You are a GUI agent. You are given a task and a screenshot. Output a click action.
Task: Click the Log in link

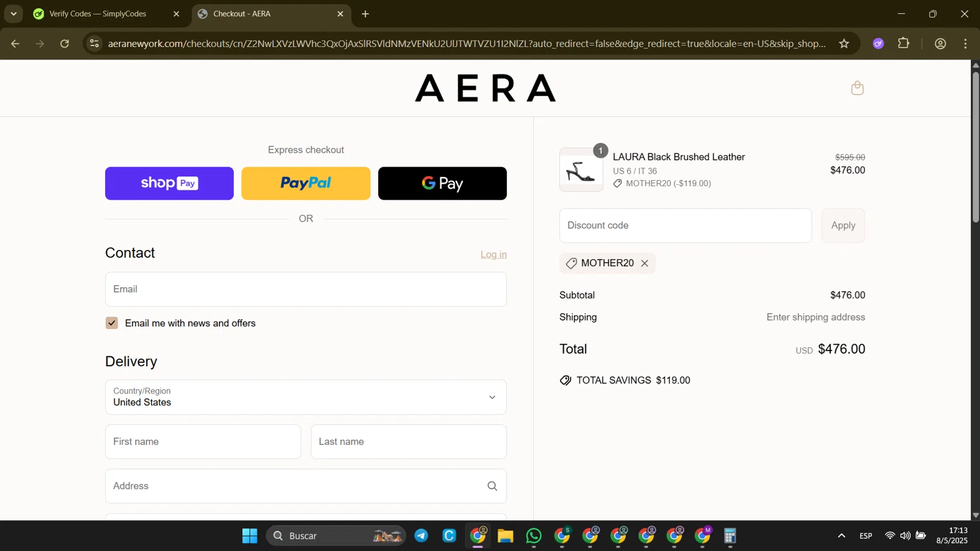[x=493, y=255]
